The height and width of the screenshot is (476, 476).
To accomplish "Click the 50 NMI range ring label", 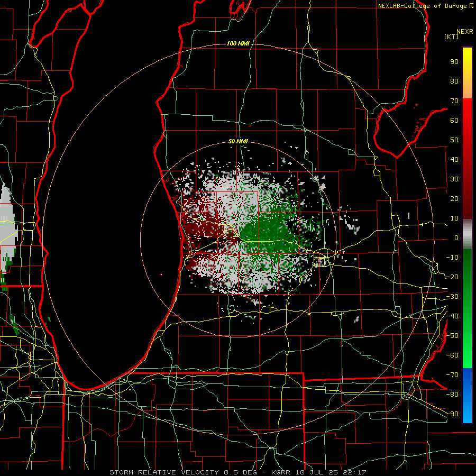I will pos(238,141).
